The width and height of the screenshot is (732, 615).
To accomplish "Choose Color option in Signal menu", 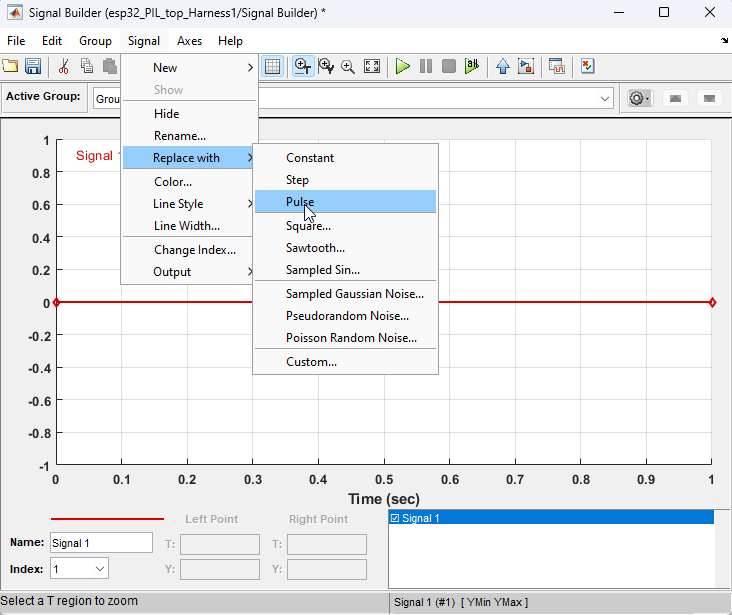I will pyautogui.click(x=173, y=182).
